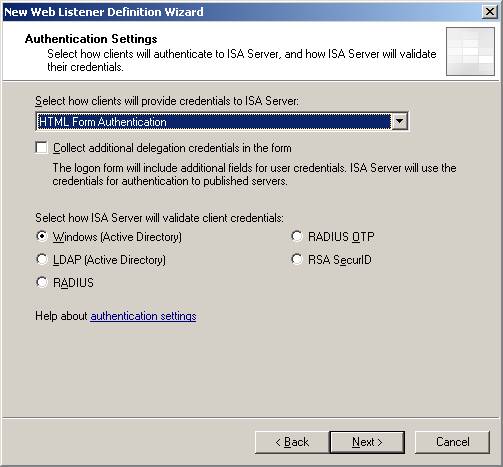The width and height of the screenshot is (503, 467).
Task: Click the HTML Form Authentication combo box
Action: [x=221, y=121]
